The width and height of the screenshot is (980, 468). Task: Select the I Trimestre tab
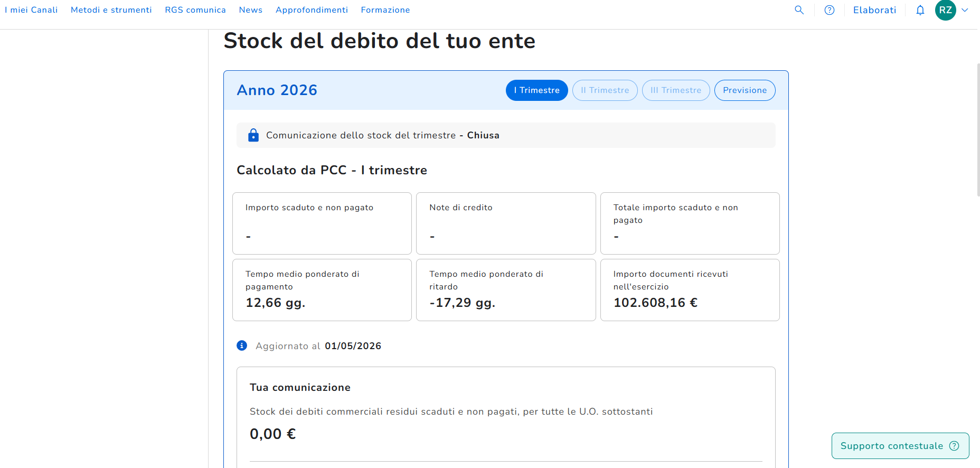pyautogui.click(x=537, y=90)
